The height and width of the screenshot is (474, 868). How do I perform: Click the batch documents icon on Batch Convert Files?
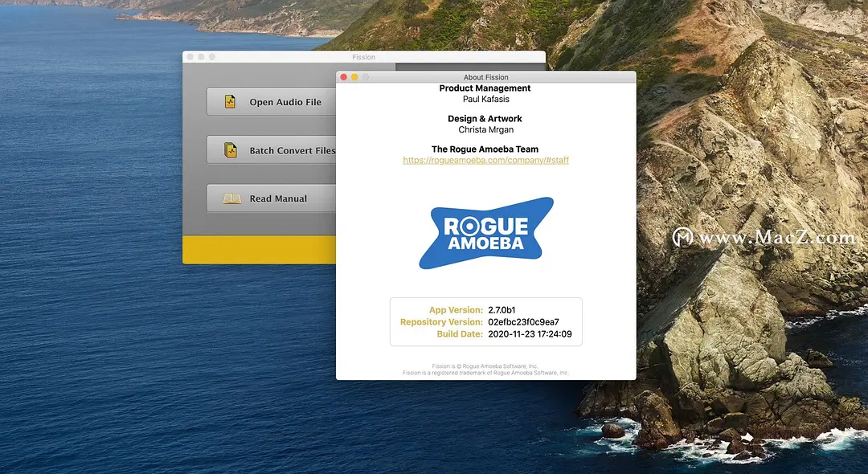click(231, 150)
